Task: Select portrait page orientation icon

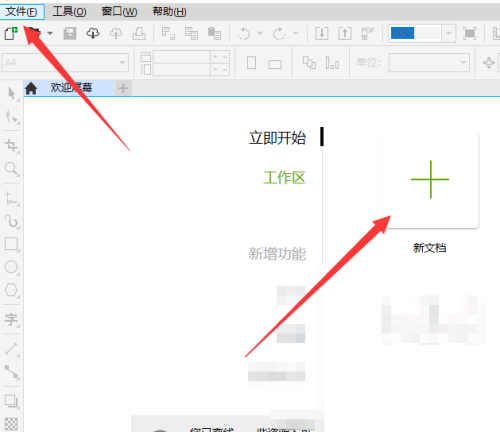Action: coord(252,62)
